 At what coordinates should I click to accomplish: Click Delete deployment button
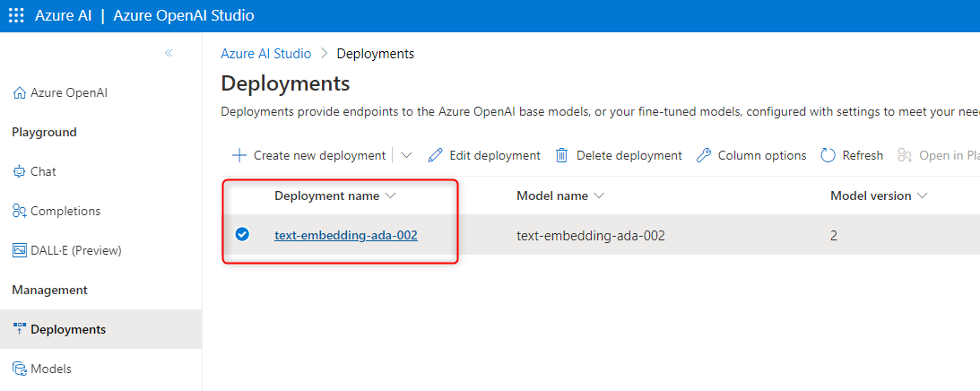[619, 155]
